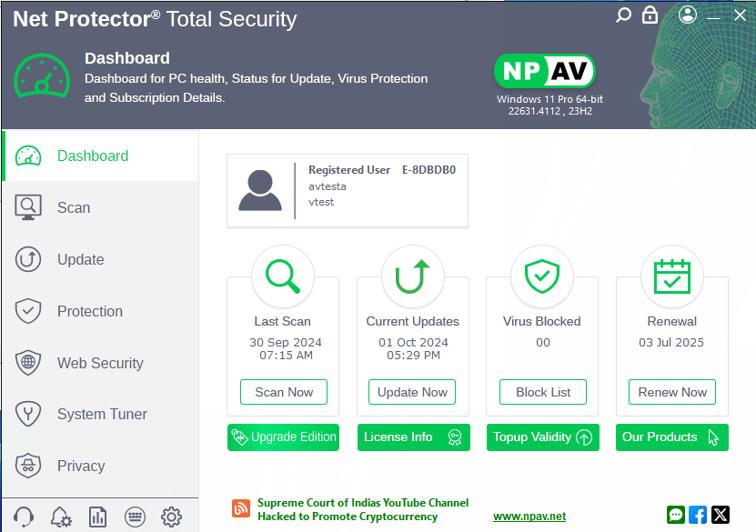This screenshot has height=532, width=756.
Task: Visit the www.npav.net link
Action: (x=529, y=517)
